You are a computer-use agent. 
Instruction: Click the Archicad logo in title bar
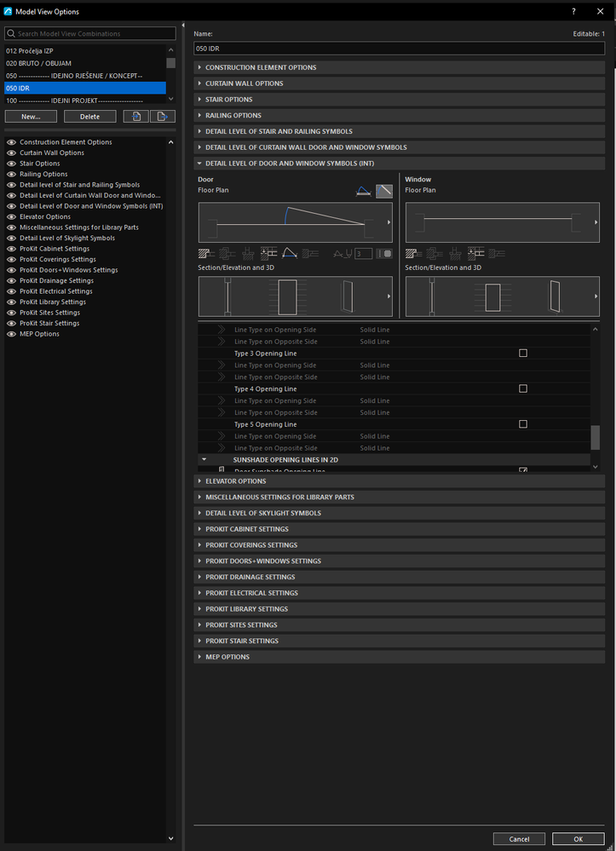coord(8,11)
